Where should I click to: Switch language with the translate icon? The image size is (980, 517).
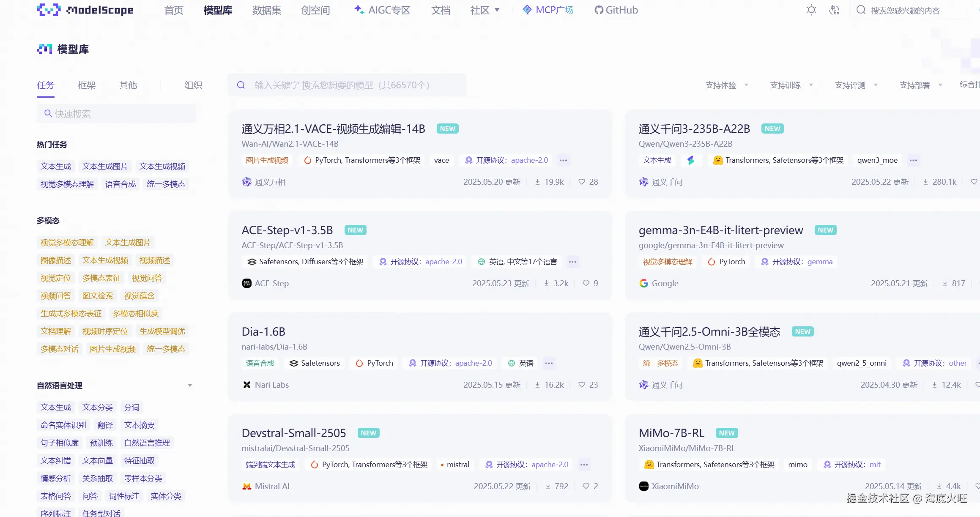(x=834, y=10)
